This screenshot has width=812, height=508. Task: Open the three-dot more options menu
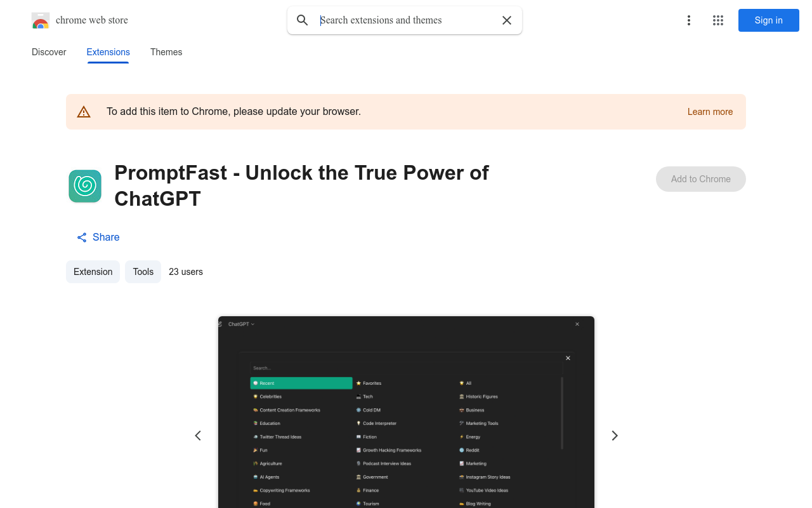(x=688, y=20)
